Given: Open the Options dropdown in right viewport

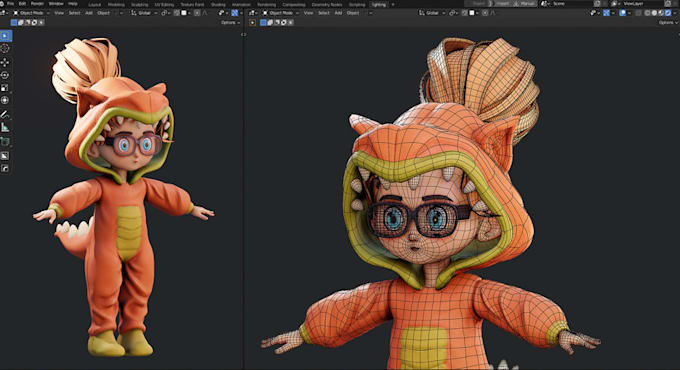Looking at the screenshot, I should pos(669,23).
